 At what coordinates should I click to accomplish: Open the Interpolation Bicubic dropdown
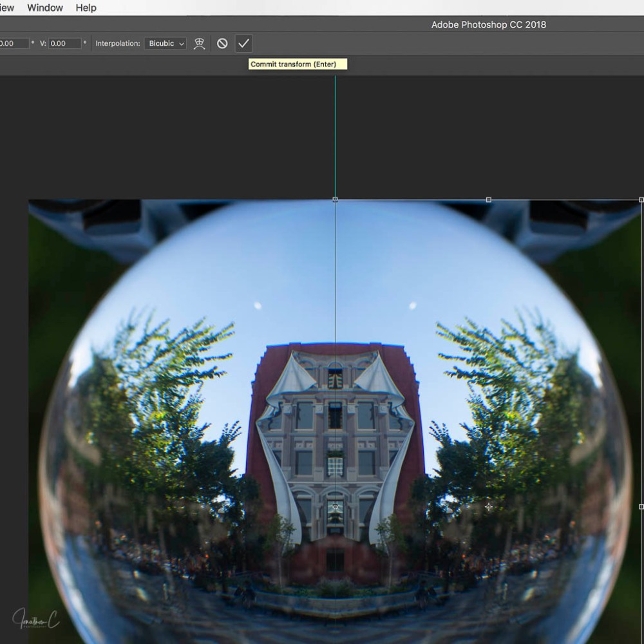tap(166, 43)
